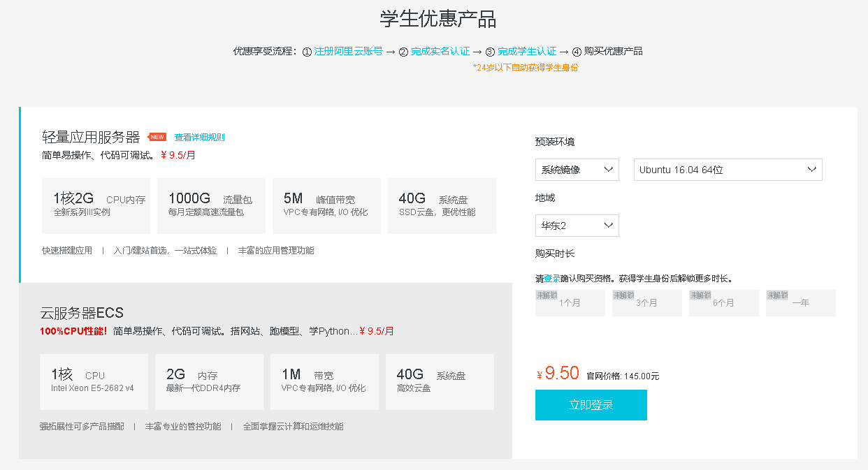Click the 1000G 流量包 spec card
This screenshot has width=868, height=470.
[210, 205]
